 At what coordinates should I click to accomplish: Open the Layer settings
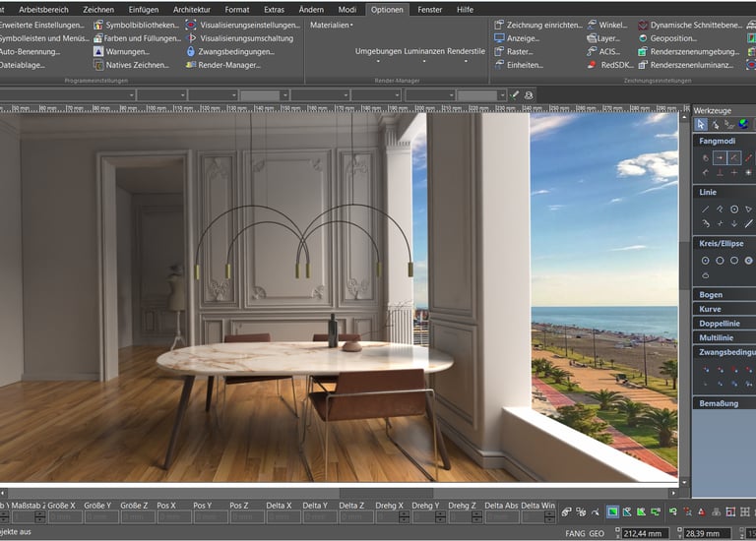603,38
